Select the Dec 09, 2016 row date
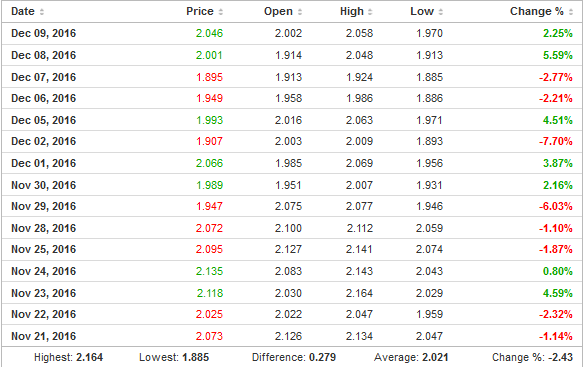The height and width of the screenshot is (367, 586). pyautogui.click(x=44, y=33)
